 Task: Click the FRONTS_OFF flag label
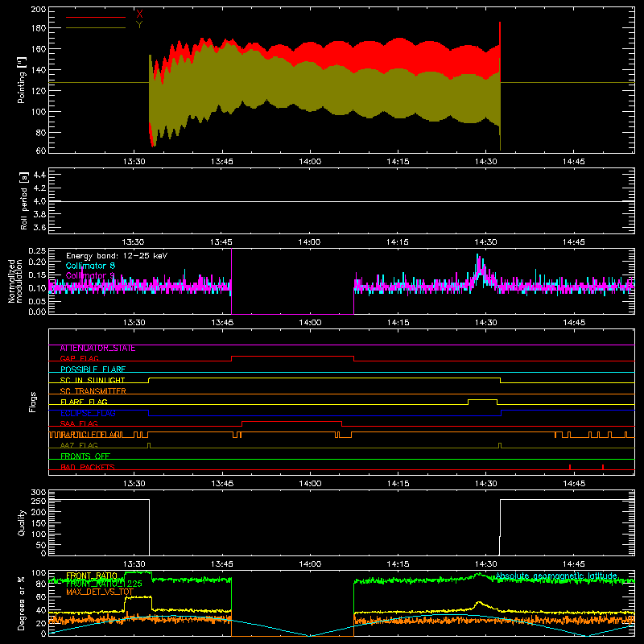pos(85,456)
